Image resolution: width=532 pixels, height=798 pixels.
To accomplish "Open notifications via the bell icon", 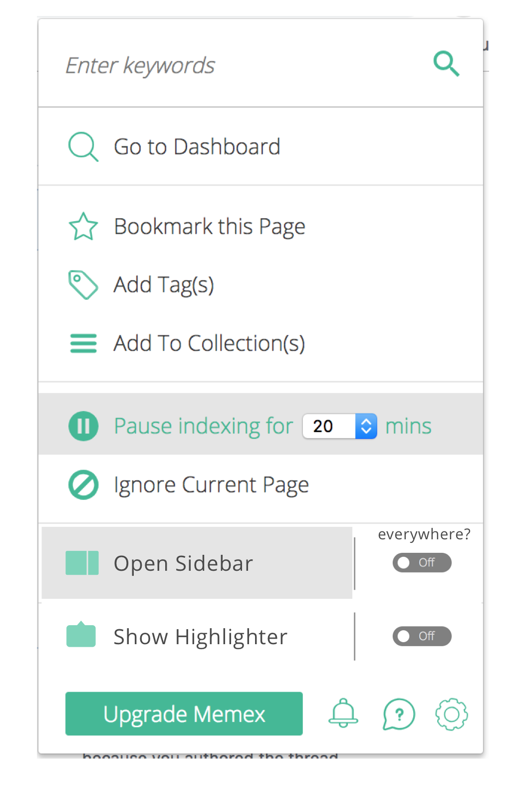I will [x=343, y=714].
